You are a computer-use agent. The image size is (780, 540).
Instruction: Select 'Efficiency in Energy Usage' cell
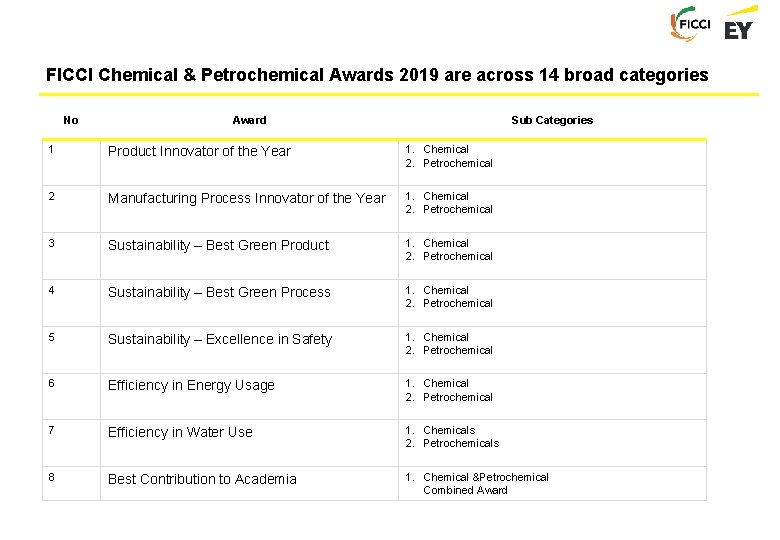[x=249, y=396]
